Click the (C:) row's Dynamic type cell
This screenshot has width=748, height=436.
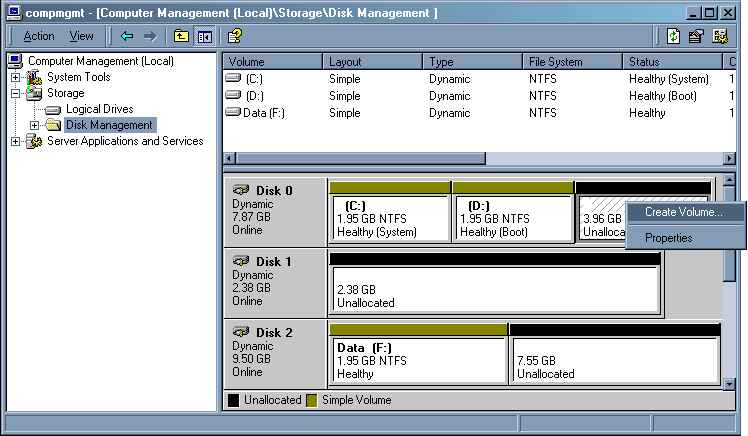point(449,79)
